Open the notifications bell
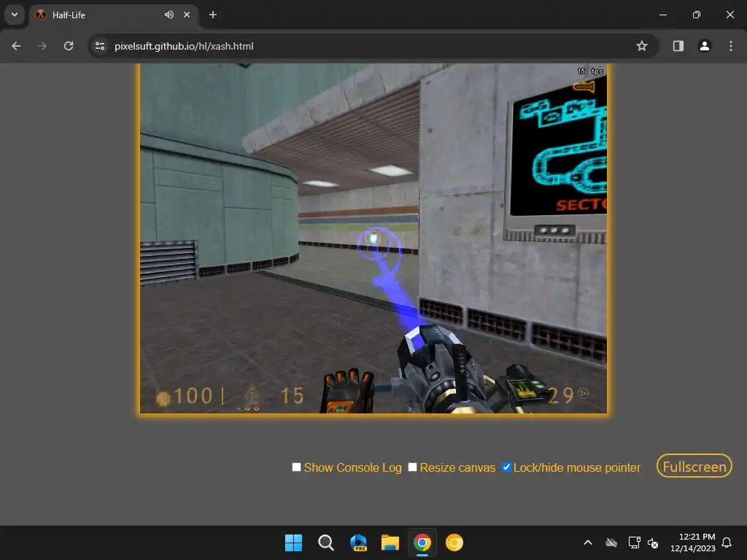The width and height of the screenshot is (747, 560). (x=727, y=542)
